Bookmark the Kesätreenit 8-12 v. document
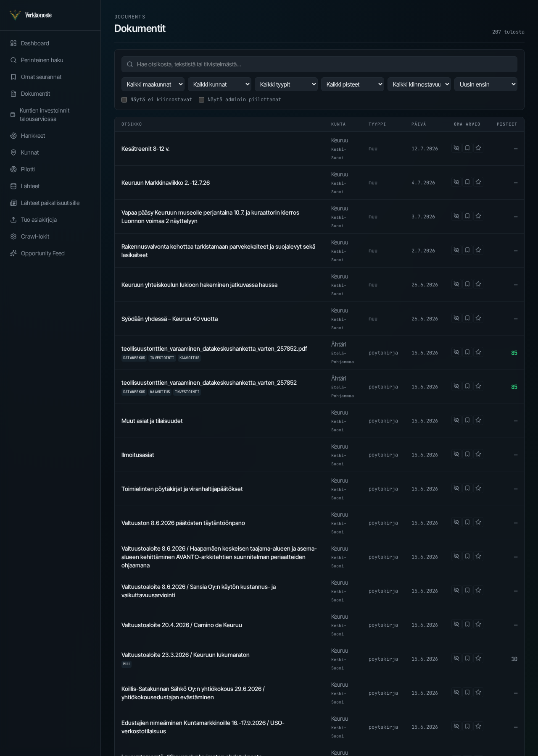 467,148
